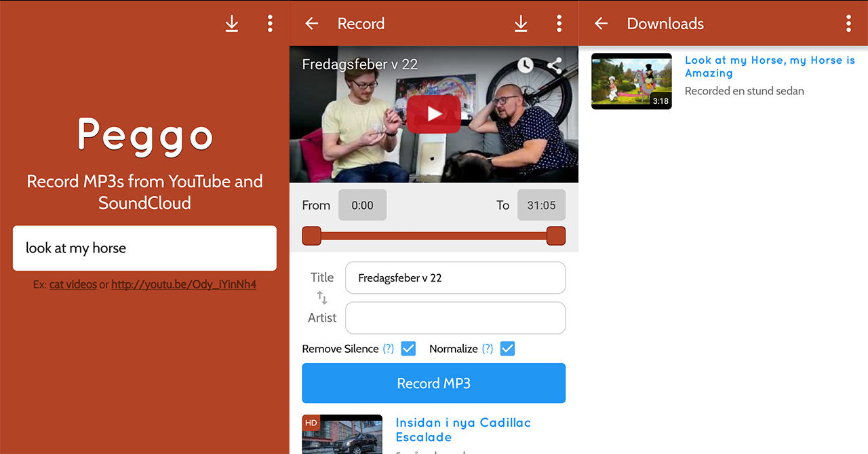The height and width of the screenshot is (454, 868).
Task: Swap Title and Artist fields arrows icon
Action: coord(322,297)
